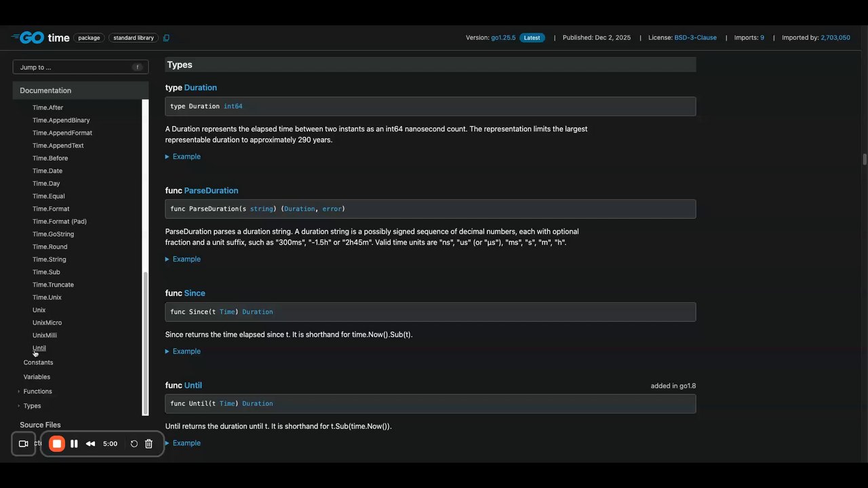Select Time.AppendBinary in the sidebar
Image resolution: width=868 pixels, height=488 pixels.
(x=61, y=120)
